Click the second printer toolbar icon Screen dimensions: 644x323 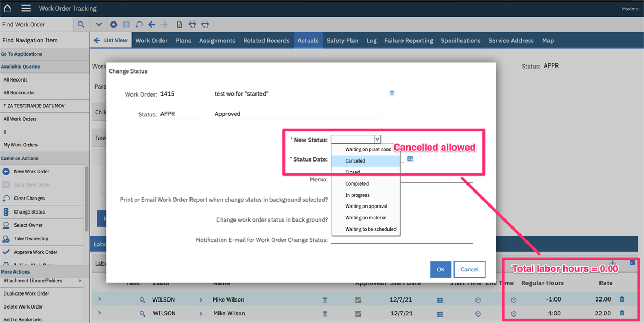tap(205, 25)
